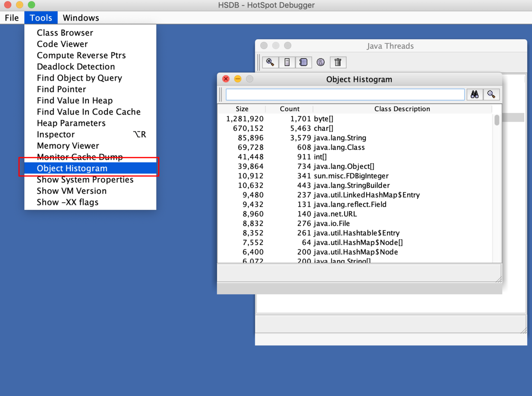Open Show VM Version menu item
The image size is (532, 396).
click(71, 191)
